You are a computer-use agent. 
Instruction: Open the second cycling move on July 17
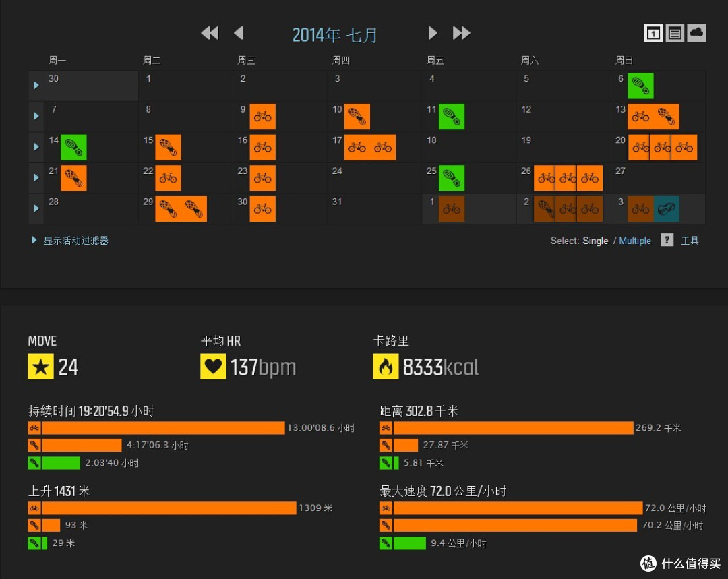click(383, 147)
